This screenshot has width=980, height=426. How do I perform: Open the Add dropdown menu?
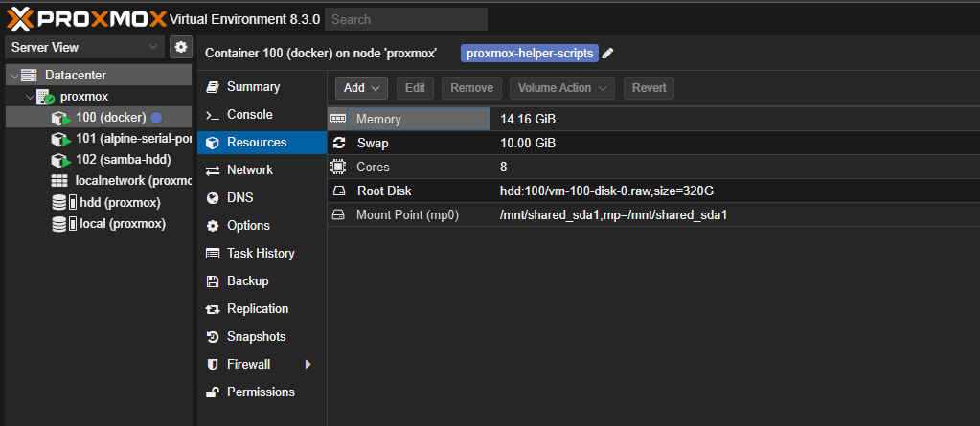click(x=361, y=88)
